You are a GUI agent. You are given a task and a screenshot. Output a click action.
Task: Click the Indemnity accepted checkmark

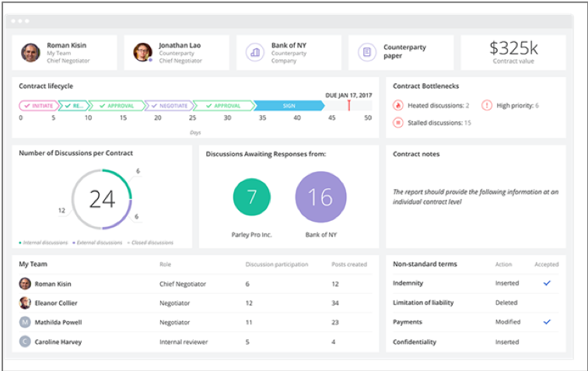coord(547,283)
